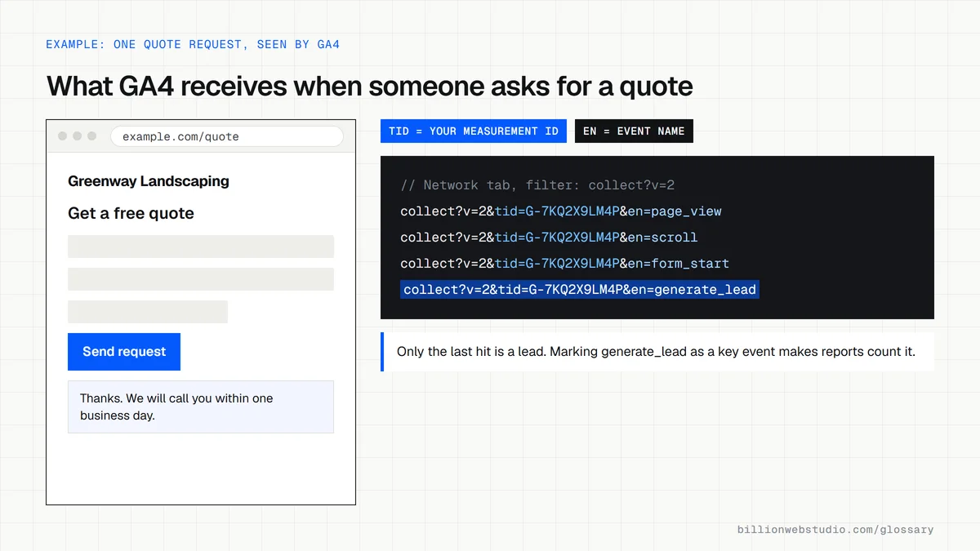The image size is (980, 551).
Task: Click the Get a free quote heading
Action: [131, 214]
